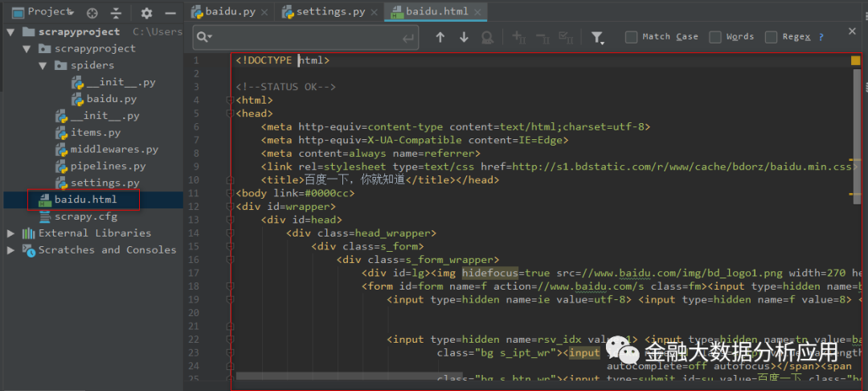Screen dimensions: 868x391
Task: Collapse all in the Project panel
Action: [x=116, y=12]
